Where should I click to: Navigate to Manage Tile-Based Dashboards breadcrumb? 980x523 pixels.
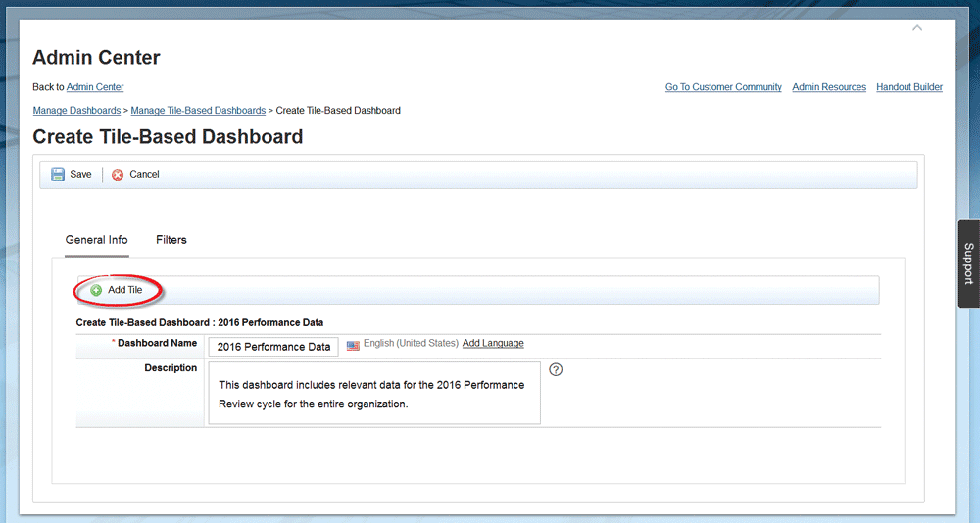pyautogui.click(x=198, y=111)
